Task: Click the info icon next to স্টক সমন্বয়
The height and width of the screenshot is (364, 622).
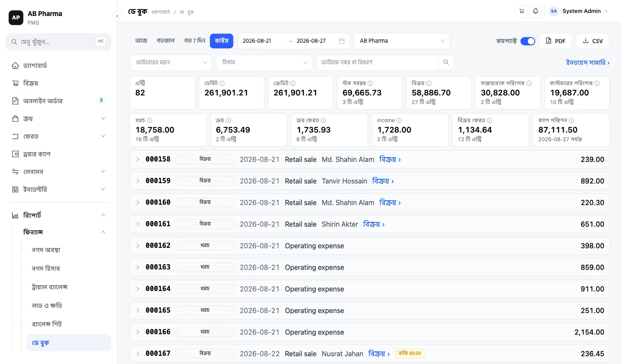Action: click(x=370, y=83)
